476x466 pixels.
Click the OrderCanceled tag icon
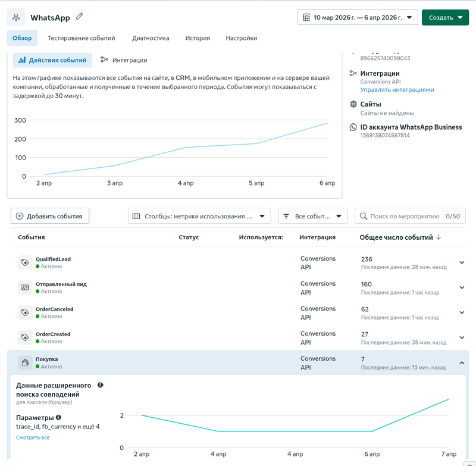coord(25,312)
